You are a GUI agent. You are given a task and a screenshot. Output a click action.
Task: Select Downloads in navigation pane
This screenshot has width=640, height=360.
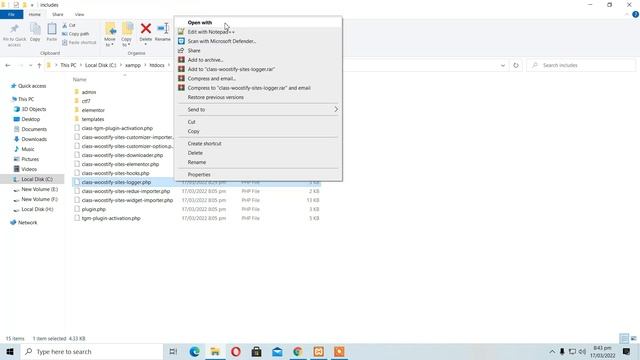[x=34, y=139]
